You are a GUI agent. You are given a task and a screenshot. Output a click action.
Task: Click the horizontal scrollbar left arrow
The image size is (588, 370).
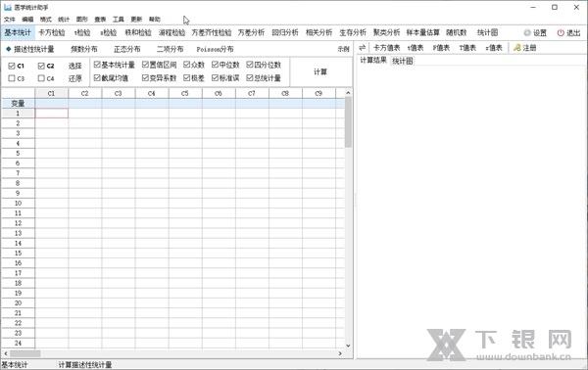[x=6, y=353]
